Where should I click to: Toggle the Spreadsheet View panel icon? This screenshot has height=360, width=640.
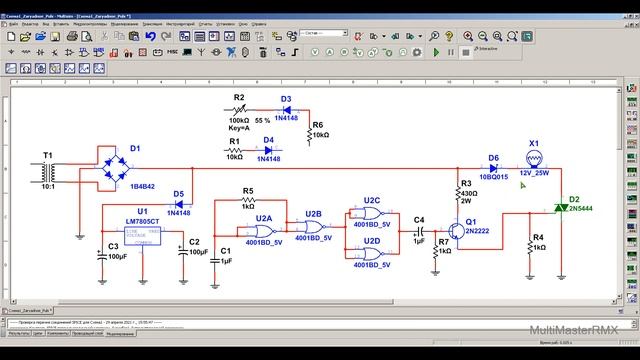click(200, 37)
